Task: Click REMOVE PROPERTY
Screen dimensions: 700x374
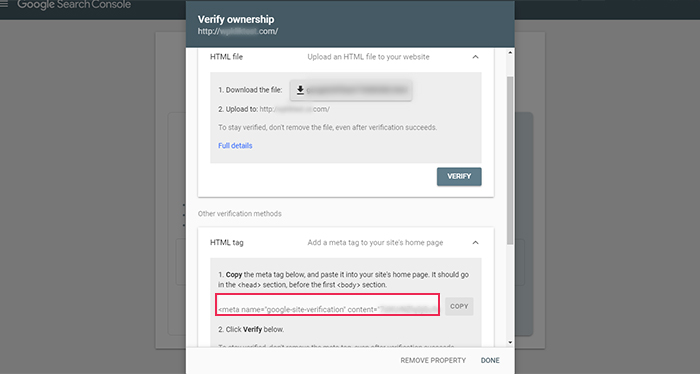Action: click(433, 360)
